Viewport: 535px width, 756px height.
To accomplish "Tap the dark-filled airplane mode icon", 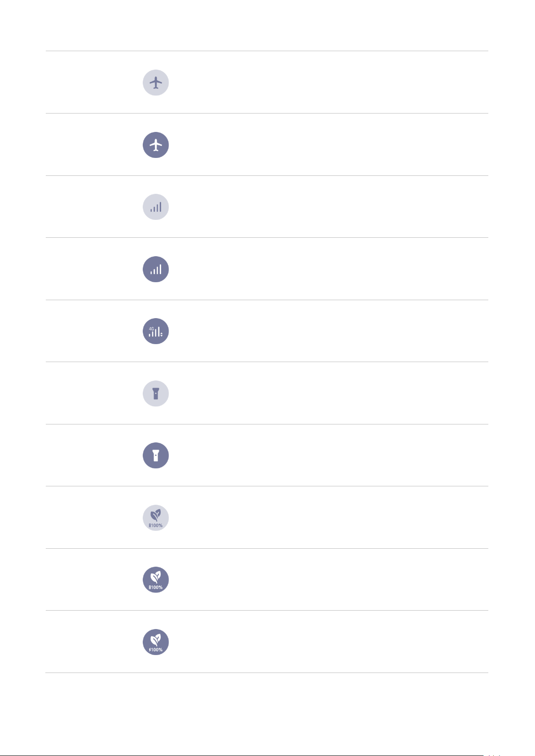I will 156,145.
